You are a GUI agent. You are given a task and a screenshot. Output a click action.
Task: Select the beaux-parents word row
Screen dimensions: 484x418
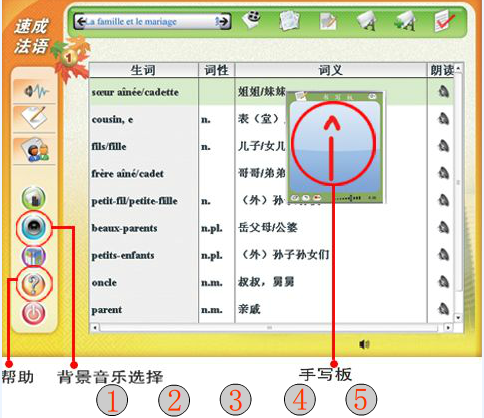tap(271, 228)
